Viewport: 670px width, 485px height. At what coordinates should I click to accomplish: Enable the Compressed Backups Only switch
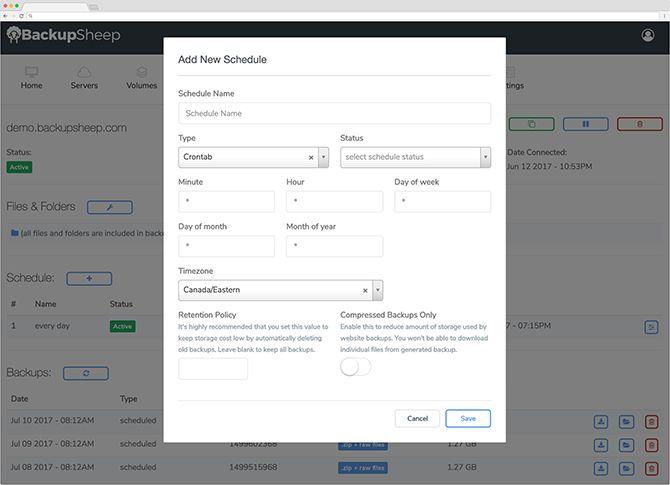[x=355, y=367]
